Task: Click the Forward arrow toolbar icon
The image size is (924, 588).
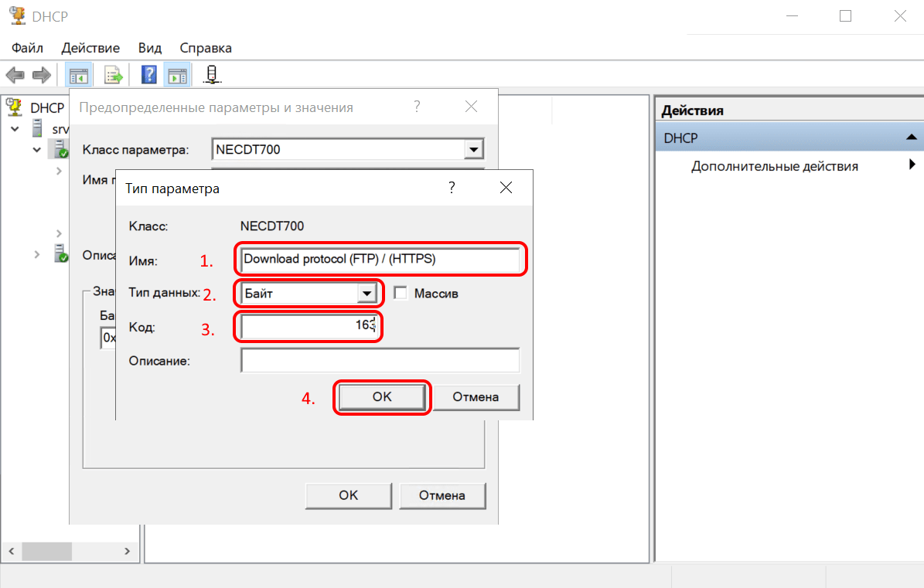Action: coord(42,75)
